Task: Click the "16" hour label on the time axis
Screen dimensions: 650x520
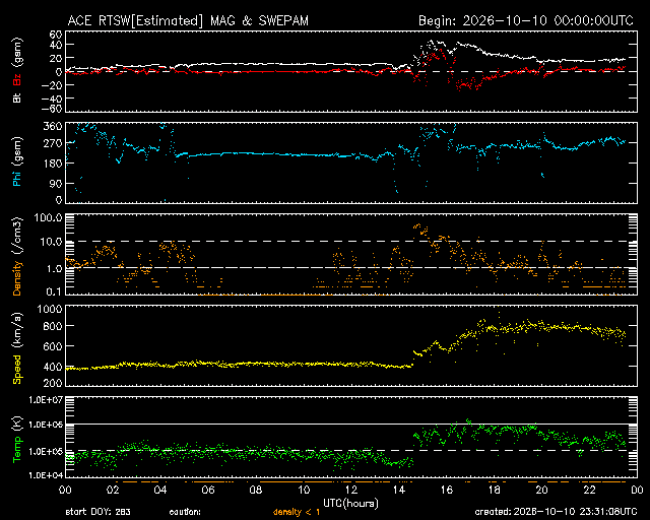Action: (x=447, y=490)
